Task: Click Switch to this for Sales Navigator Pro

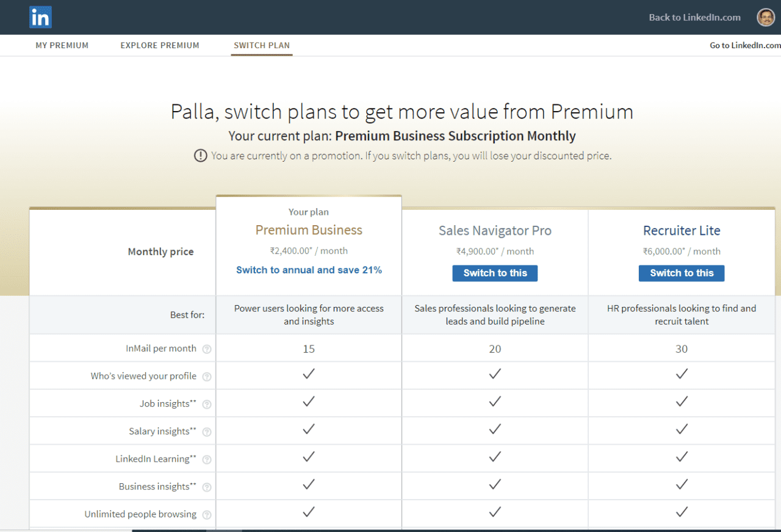Action: pyautogui.click(x=495, y=273)
